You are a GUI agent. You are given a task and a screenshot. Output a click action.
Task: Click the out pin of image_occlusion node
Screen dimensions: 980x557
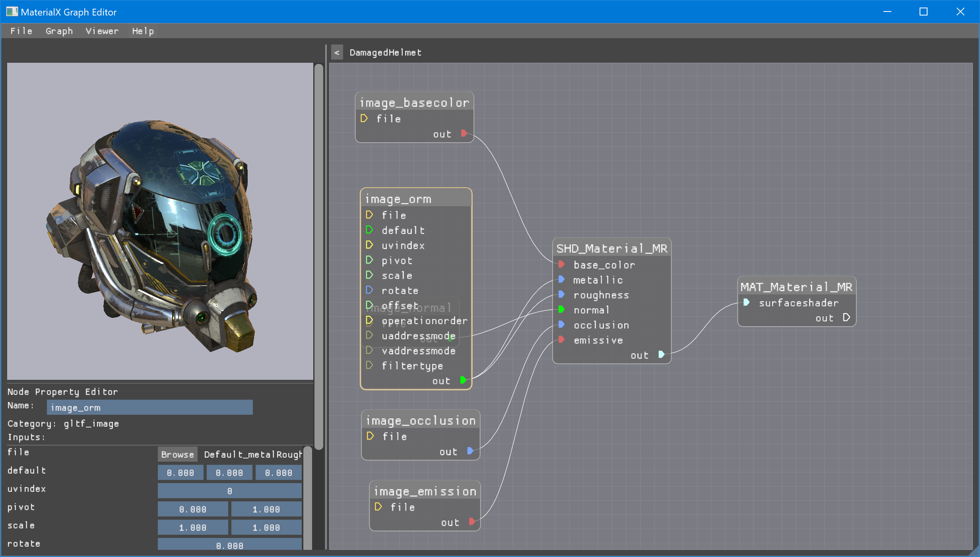click(470, 451)
